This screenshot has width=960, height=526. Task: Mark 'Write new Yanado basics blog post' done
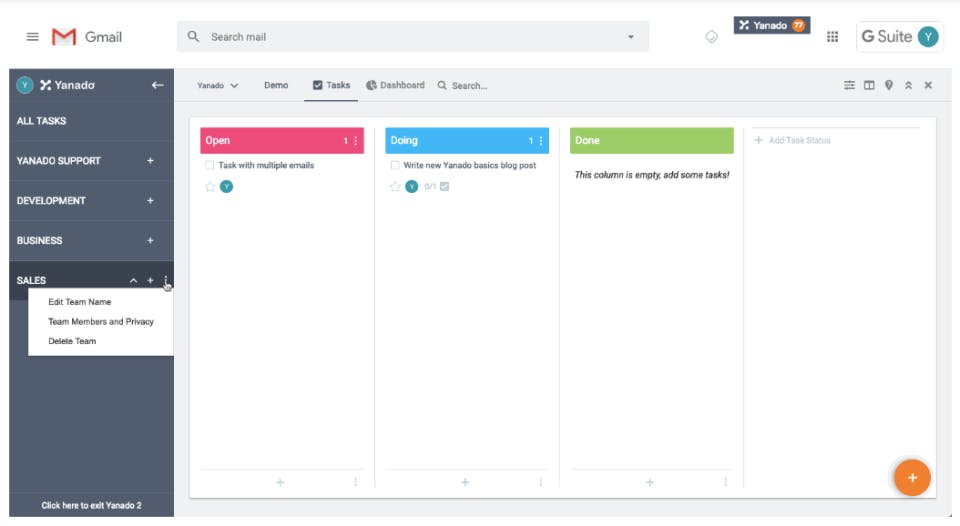[x=395, y=166]
